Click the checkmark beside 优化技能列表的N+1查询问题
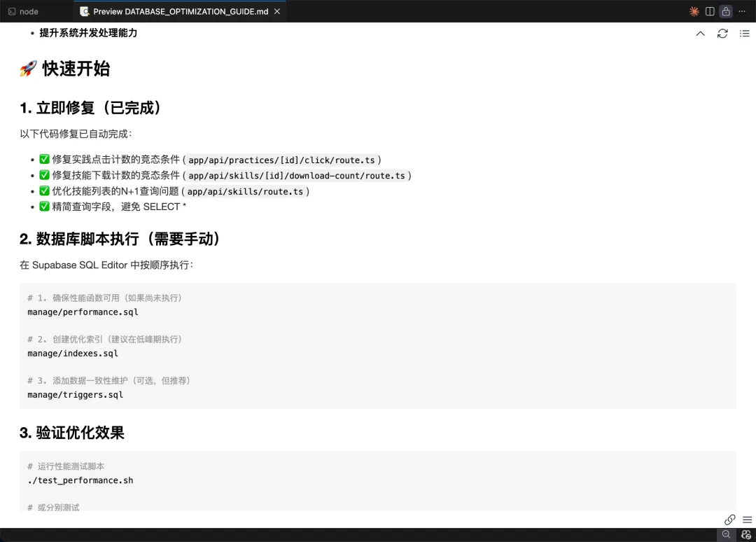This screenshot has width=756, height=542. coord(44,191)
